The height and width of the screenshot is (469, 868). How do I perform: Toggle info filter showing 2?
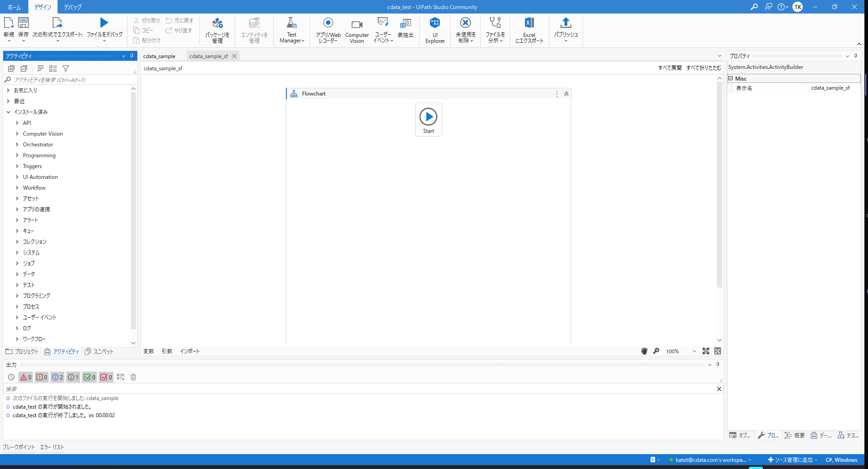coord(58,377)
